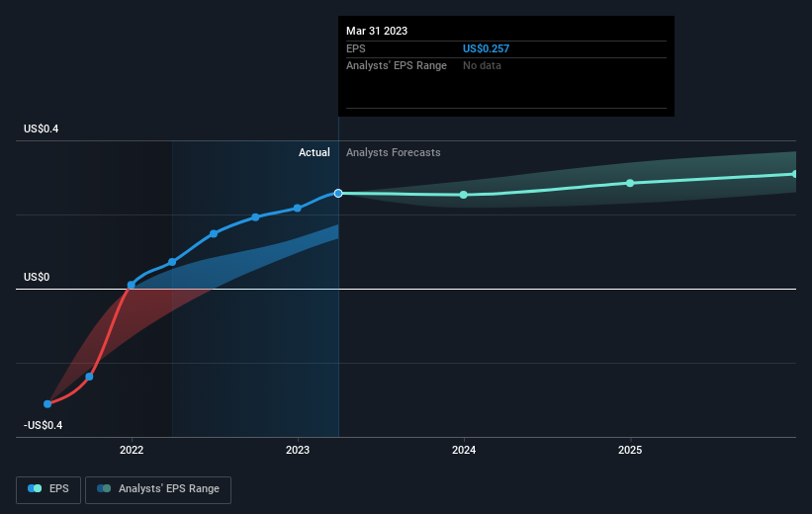Click the forecast data point at 2025

point(630,183)
